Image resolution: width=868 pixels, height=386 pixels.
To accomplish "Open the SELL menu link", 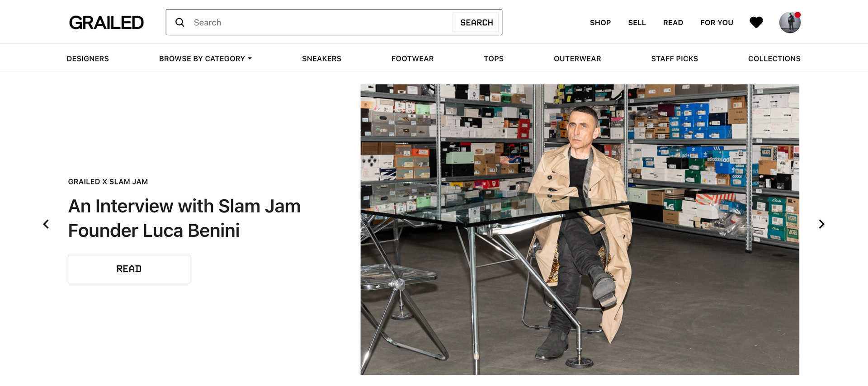I will (637, 23).
